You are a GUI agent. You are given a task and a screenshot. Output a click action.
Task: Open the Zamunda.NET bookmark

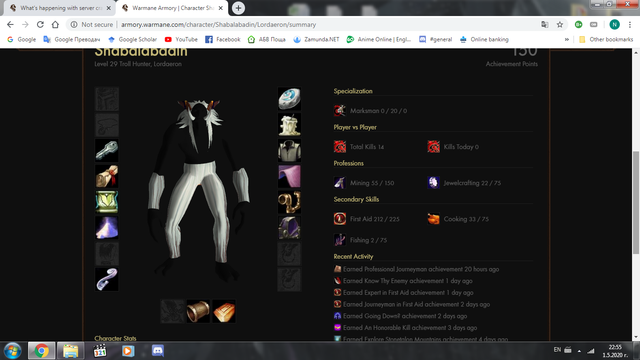(x=316, y=40)
